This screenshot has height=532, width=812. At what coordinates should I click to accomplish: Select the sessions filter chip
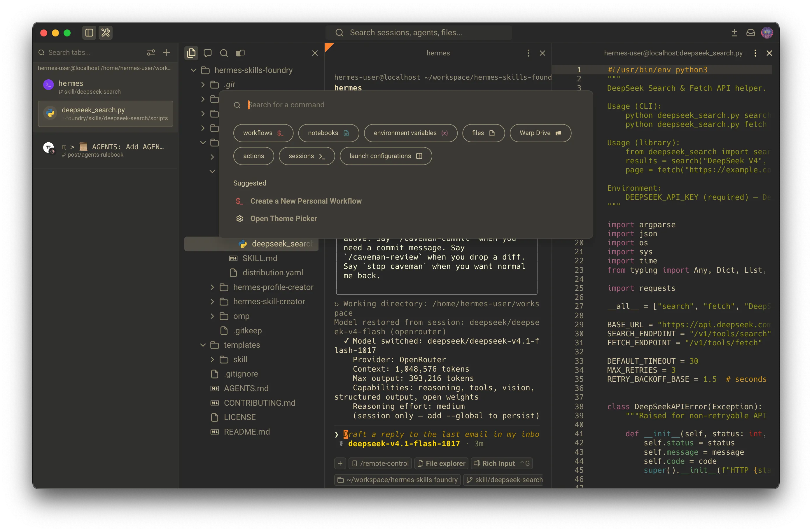306,156
